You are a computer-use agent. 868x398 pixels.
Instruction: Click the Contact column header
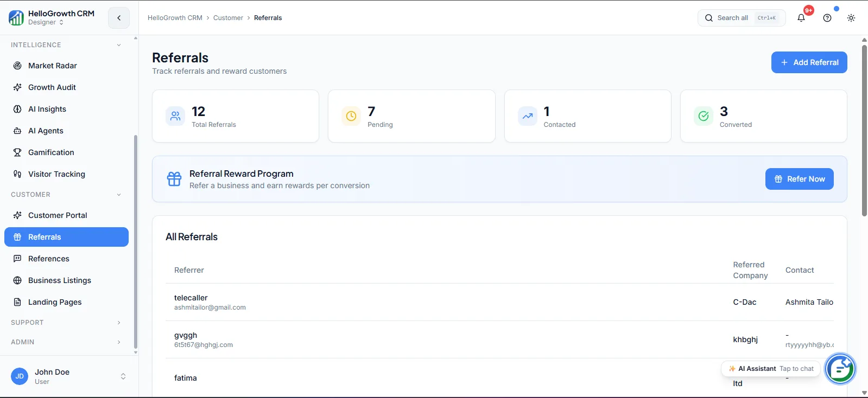coord(800,270)
